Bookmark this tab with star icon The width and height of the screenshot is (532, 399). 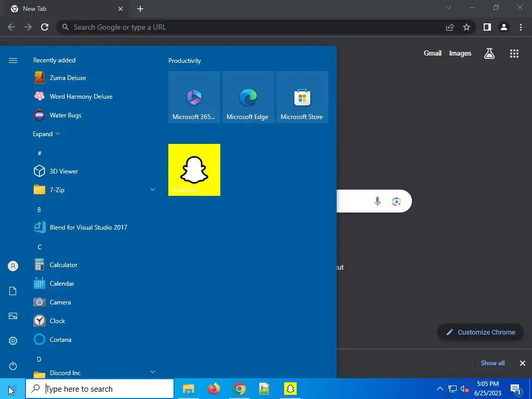pyautogui.click(x=467, y=27)
